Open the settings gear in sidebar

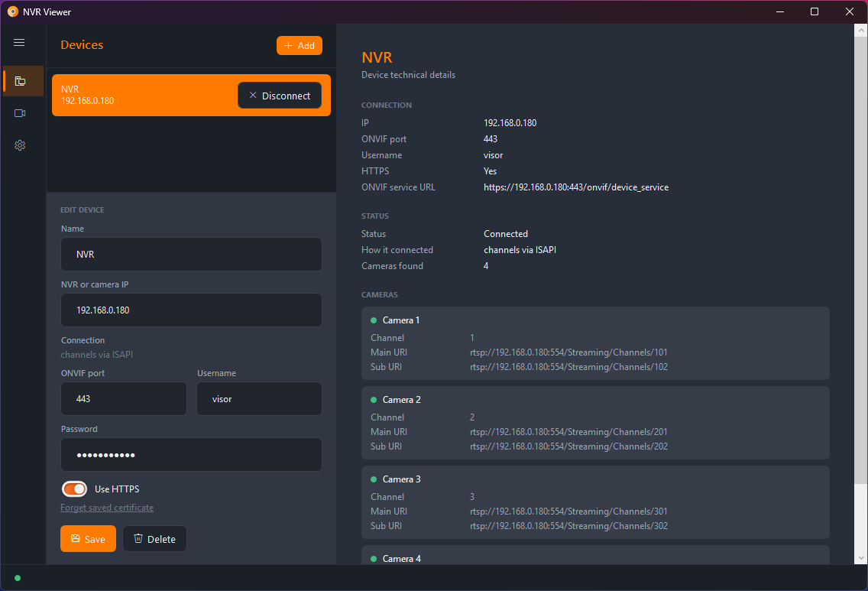coord(20,145)
